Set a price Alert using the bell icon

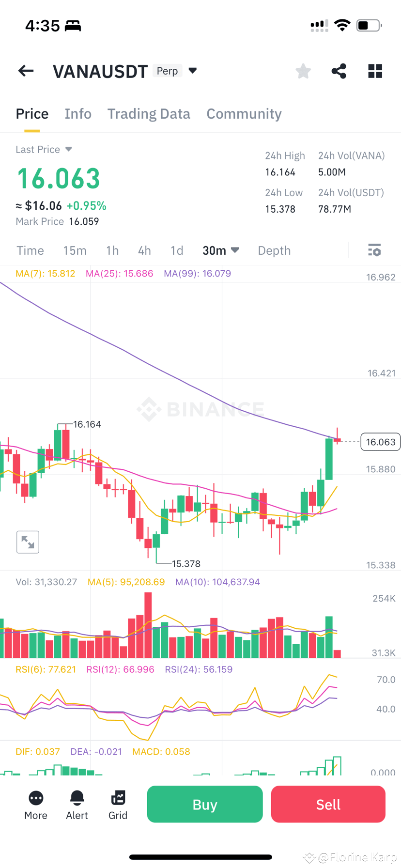pos(77,804)
